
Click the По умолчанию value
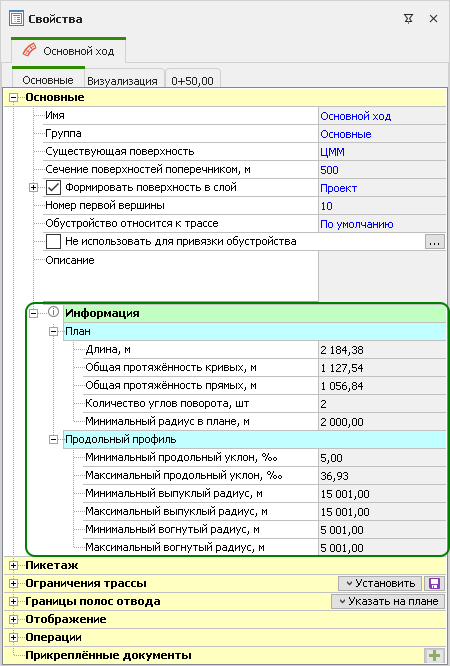tap(382, 224)
